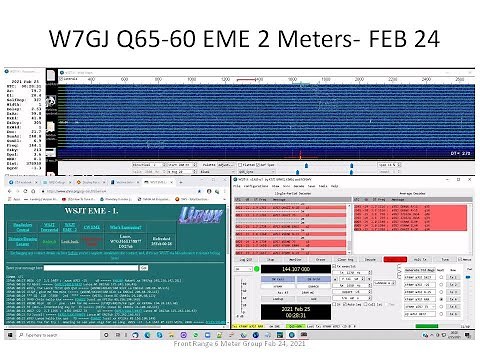Viewport: 480px width, 360px height.
Task: Adjust the T/R period spinner
Action: (352, 298)
